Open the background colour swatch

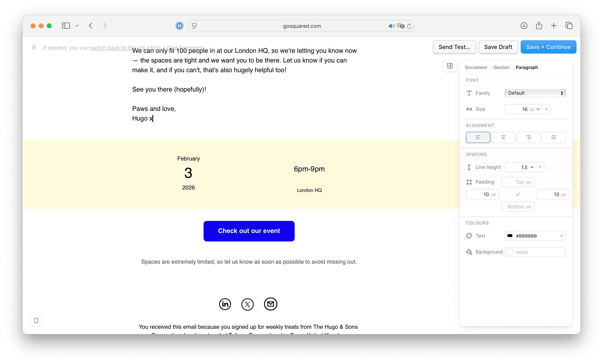point(510,252)
